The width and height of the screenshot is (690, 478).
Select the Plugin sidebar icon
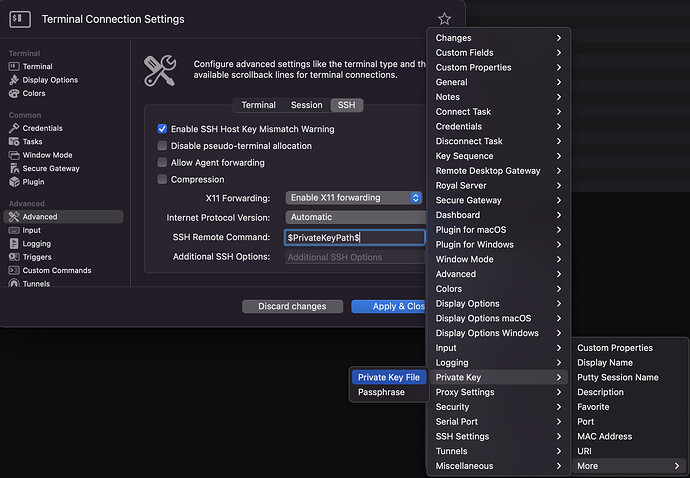(x=14, y=182)
